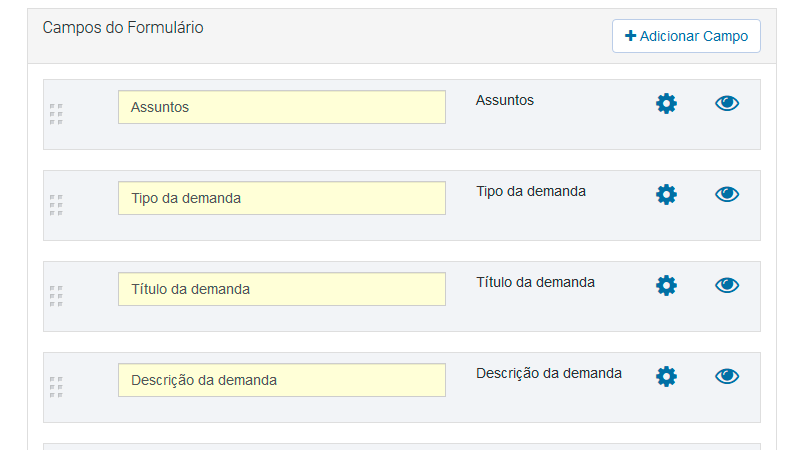Image resolution: width=800 pixels, height=450 pixels.
Task: Click the drag handle of Descrição da demanda row
Action: [x=56, y=387]
